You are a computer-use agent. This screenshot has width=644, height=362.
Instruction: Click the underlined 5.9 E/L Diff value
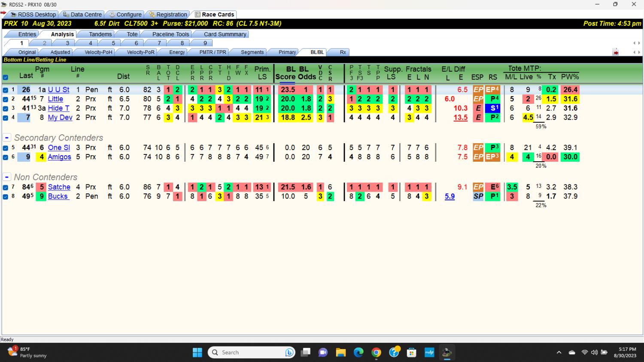click(x=450, y=196)
